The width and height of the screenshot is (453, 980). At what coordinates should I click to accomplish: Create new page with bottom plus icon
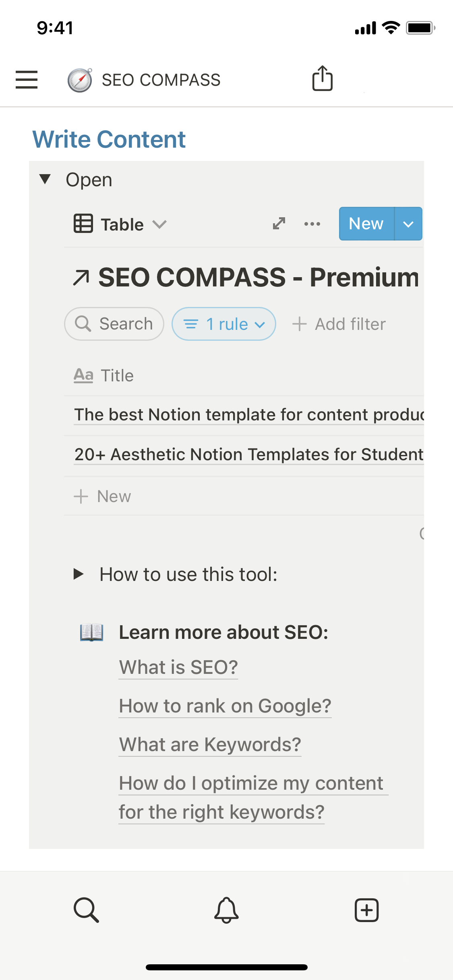[366, 910]
